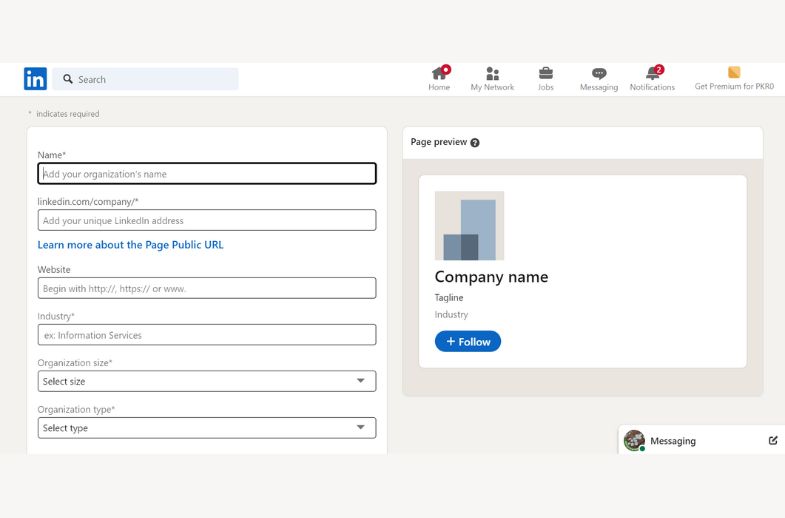Click the 'indicates required' note
This screenshot has height=518, width=785.
tap(68, 114)
